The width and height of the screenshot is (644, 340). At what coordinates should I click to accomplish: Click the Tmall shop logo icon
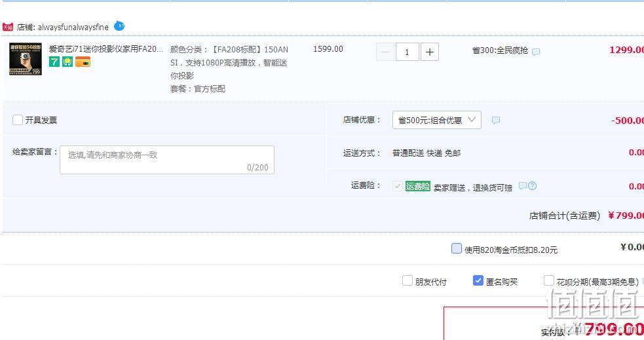coord(7,27)
